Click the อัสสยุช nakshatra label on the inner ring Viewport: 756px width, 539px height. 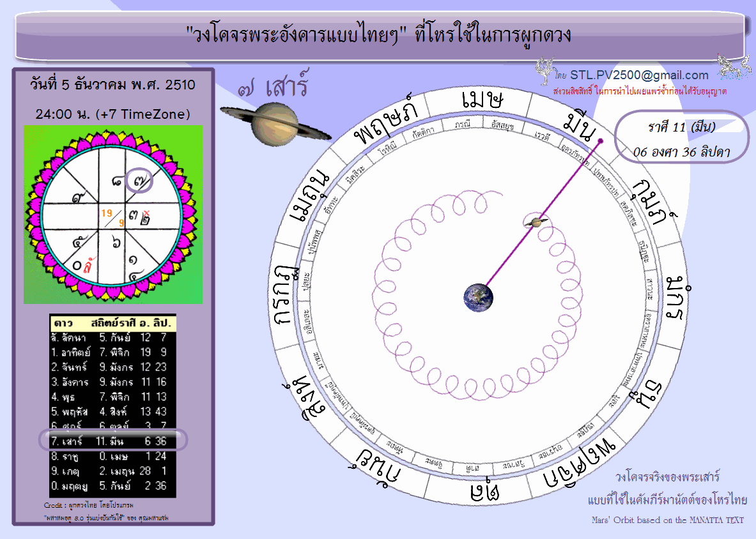click(x=502, y=125)
